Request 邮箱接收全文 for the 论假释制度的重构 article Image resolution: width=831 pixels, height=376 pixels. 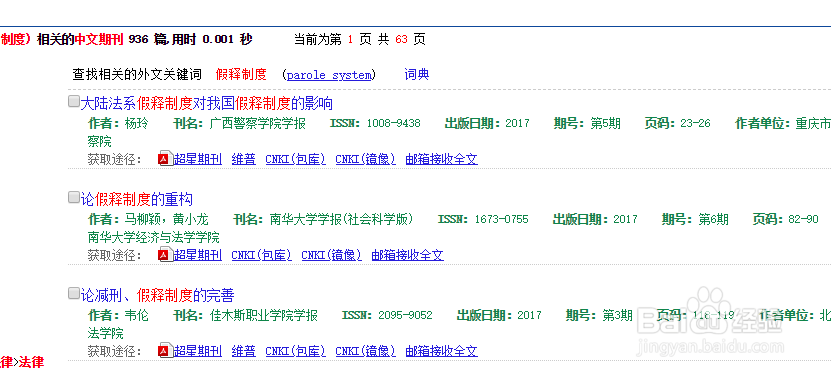pyautogui.click(x=408, y=255)
